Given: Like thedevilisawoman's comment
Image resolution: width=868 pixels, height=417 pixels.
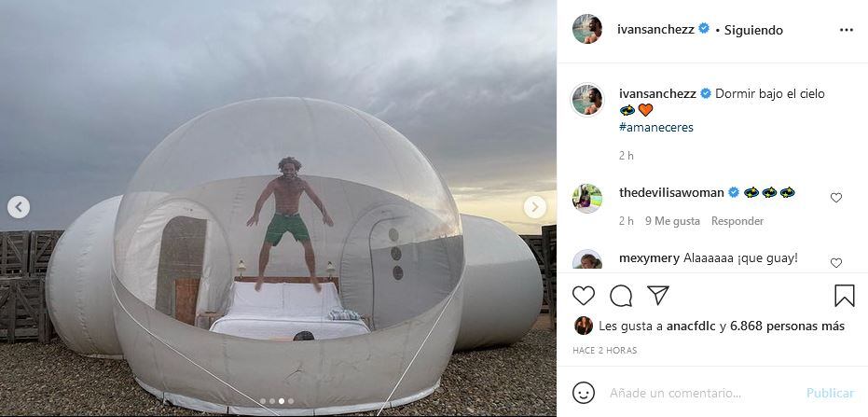Looking at the screenshot, I should point(836,198).
